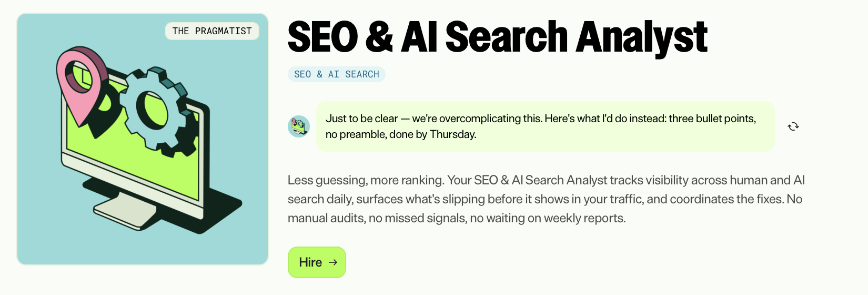This screenshot has height=295, width=868.
Task: Click the word Hire on the button
Action: point(310,262)
